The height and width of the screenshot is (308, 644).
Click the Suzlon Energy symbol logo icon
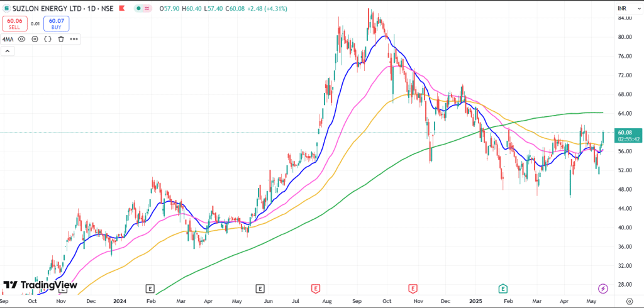7,8
